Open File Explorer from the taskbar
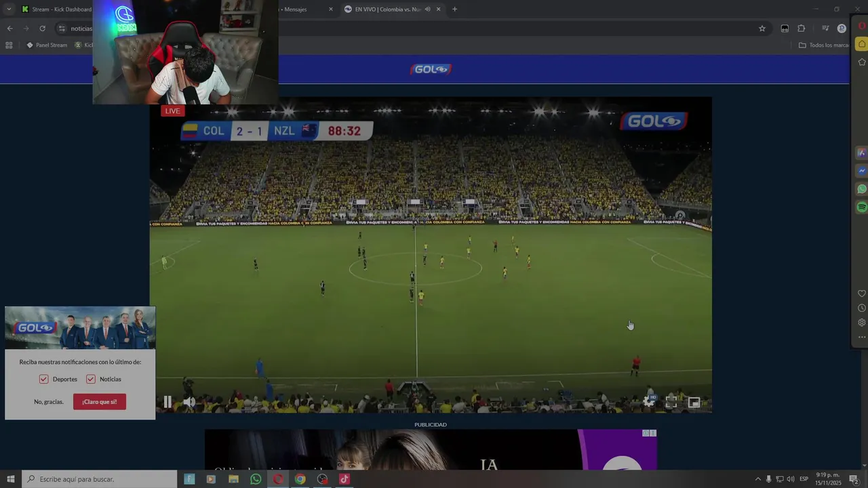The height and width of the screenshot is (488, 868). coord(233,479)
